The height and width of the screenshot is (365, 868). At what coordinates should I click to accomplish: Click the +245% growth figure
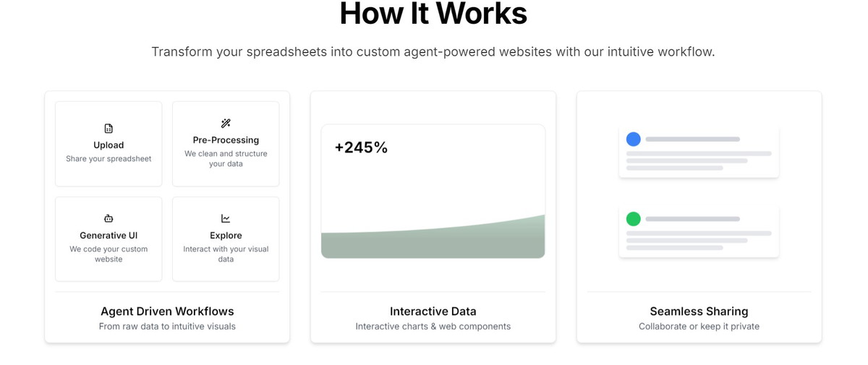361,147
